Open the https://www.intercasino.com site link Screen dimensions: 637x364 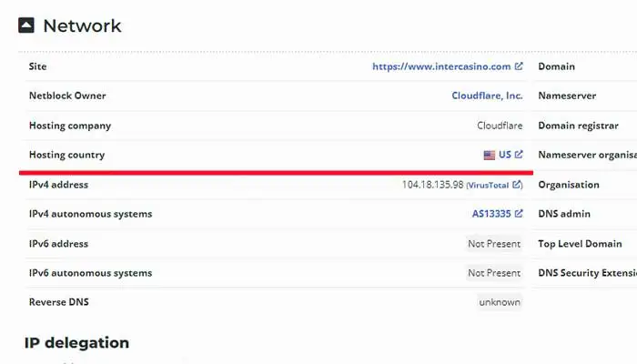click(441, 66)
